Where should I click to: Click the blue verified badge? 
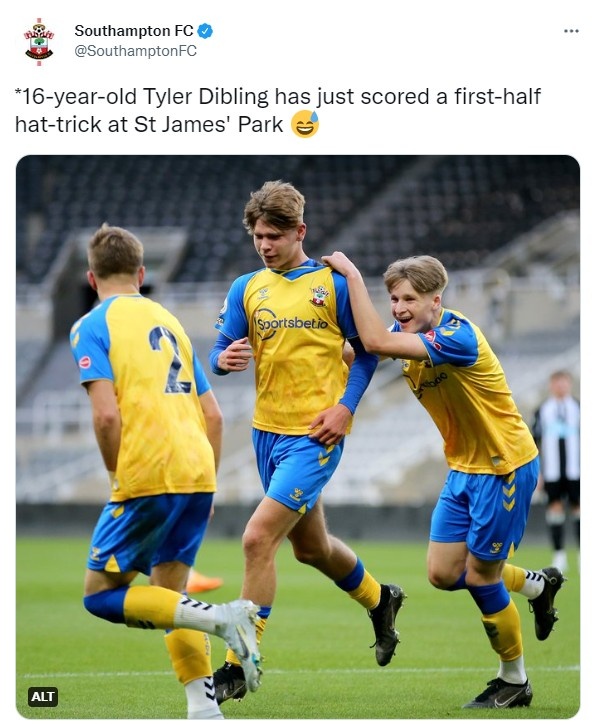[x=205, y=31]
